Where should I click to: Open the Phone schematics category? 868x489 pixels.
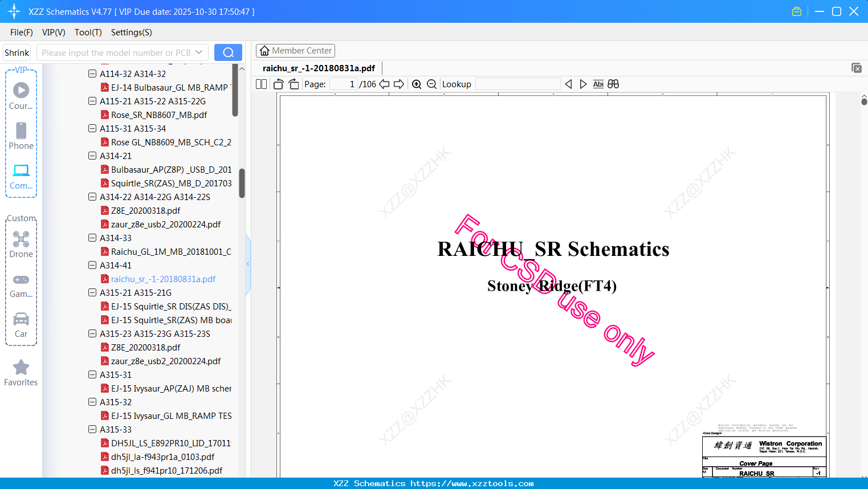click(x=21, y=136)
